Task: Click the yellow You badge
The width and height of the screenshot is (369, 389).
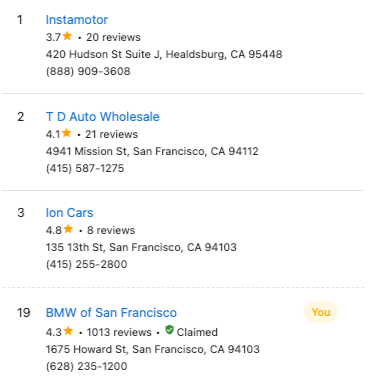Action: point(321,312)
